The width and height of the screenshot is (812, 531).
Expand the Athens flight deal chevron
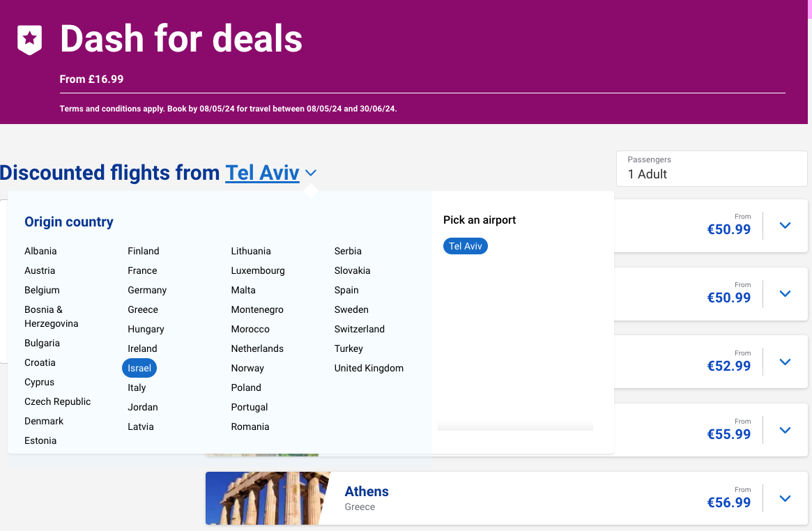click(x=785, y=499)
